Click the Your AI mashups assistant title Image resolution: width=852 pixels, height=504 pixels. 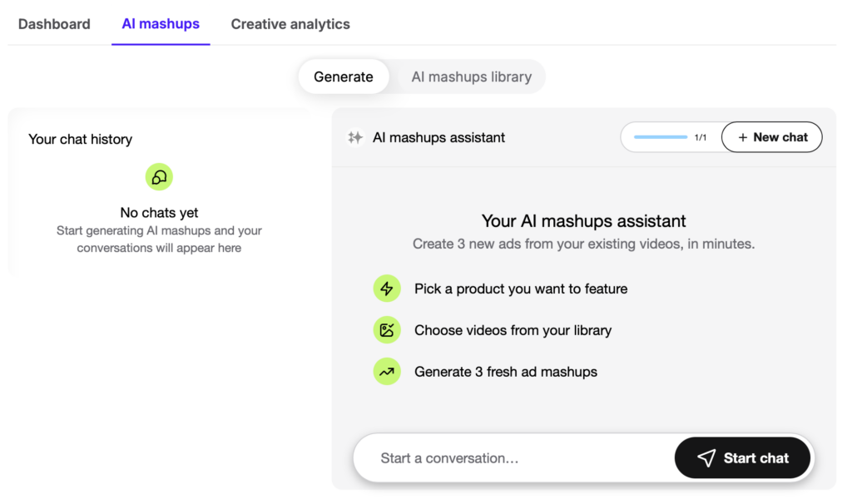(x=583, y=221)
